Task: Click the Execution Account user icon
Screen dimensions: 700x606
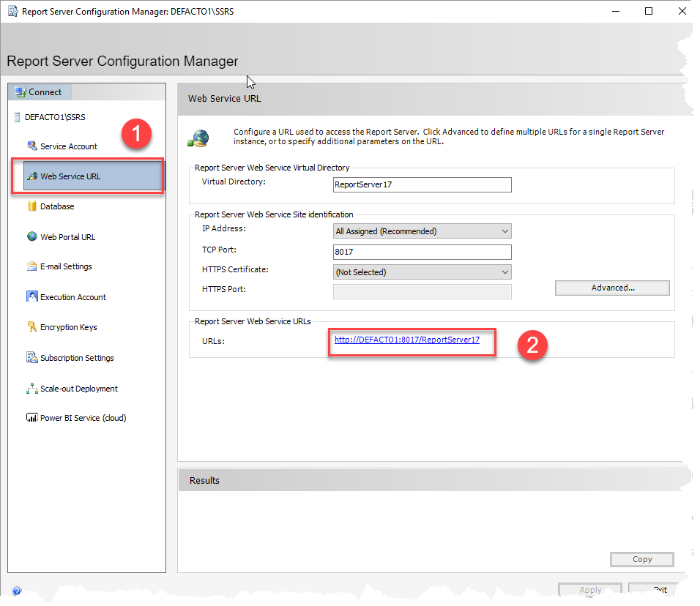Action: pyautogui.click(x=31, y=296)
